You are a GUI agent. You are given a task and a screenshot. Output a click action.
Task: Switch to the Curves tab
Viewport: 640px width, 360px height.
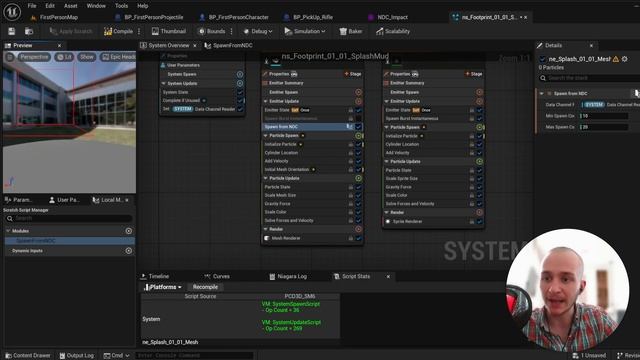pos(217,276)
